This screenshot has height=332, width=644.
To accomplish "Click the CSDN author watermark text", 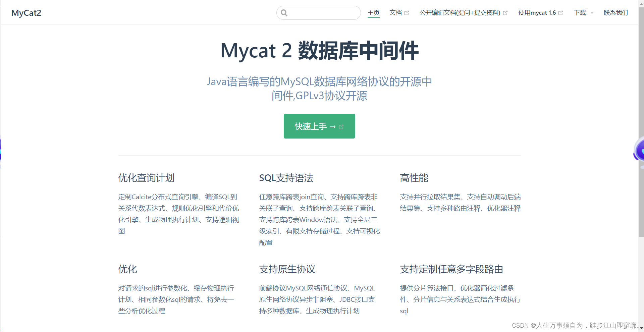I will click(574, 325).
